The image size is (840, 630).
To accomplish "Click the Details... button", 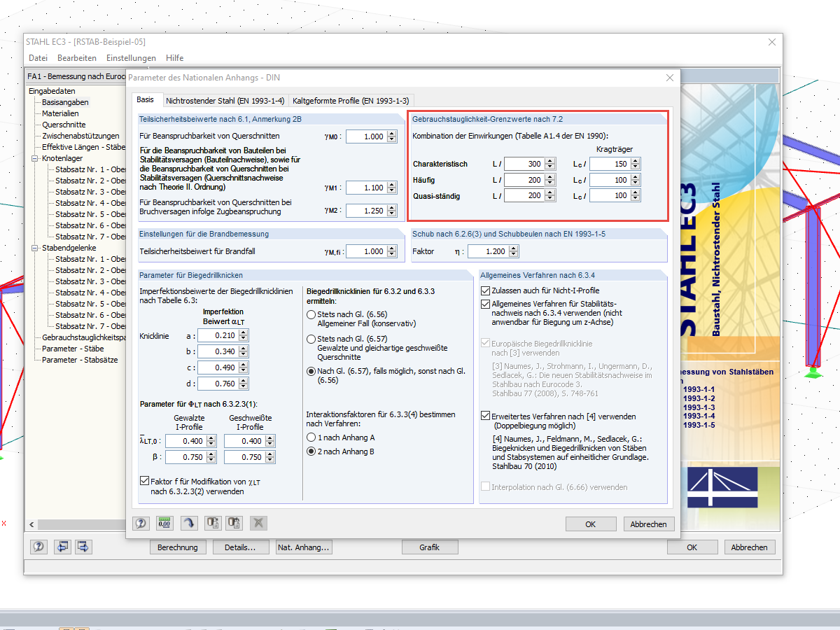I will coord(240,547).
